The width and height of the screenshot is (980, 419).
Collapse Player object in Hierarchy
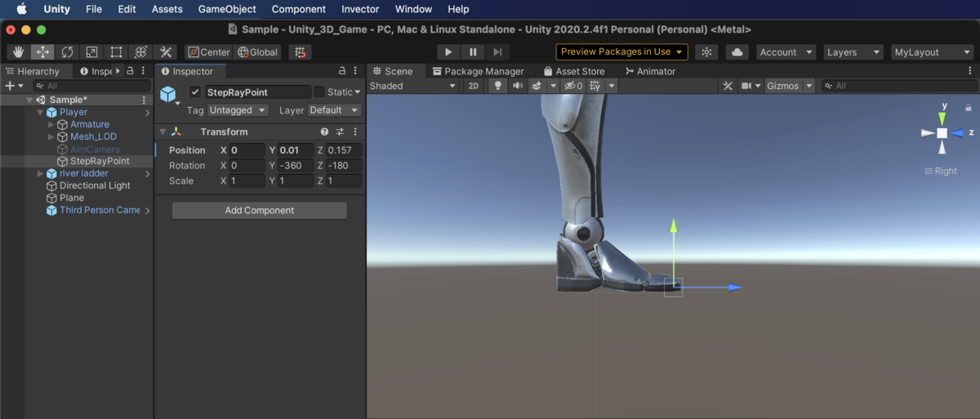(40, 113)
